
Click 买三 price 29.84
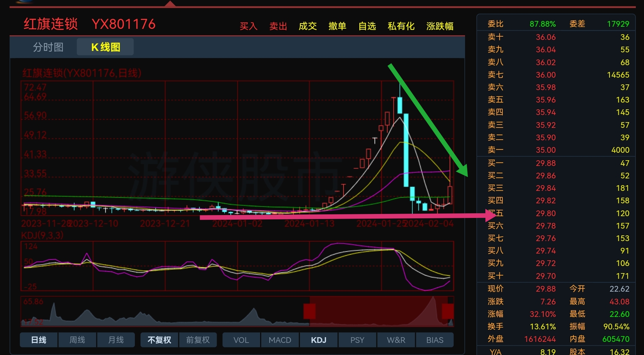pyautogui.click(x=546, y=188)
